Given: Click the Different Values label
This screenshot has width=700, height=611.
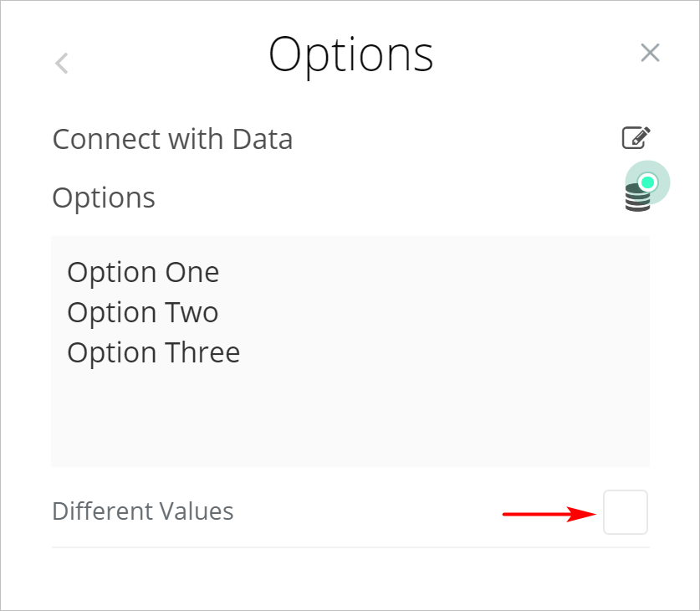Looking at the screenshot, I should click(x=142, y=511).
